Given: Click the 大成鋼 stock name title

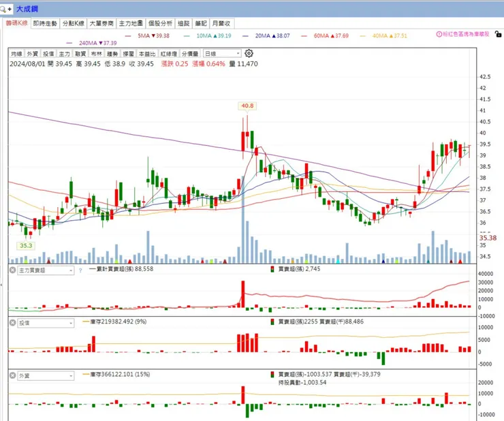Looking at the screenshot, I should point(27,9).
